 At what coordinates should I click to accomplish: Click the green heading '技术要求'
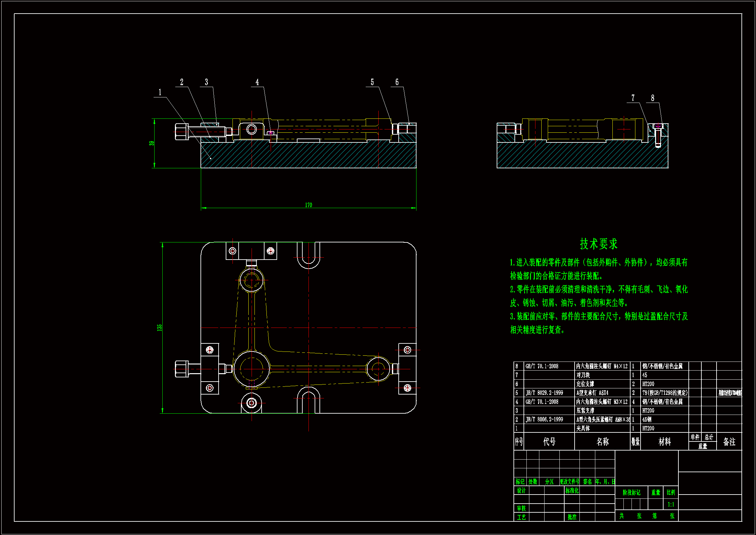point(599,244)
